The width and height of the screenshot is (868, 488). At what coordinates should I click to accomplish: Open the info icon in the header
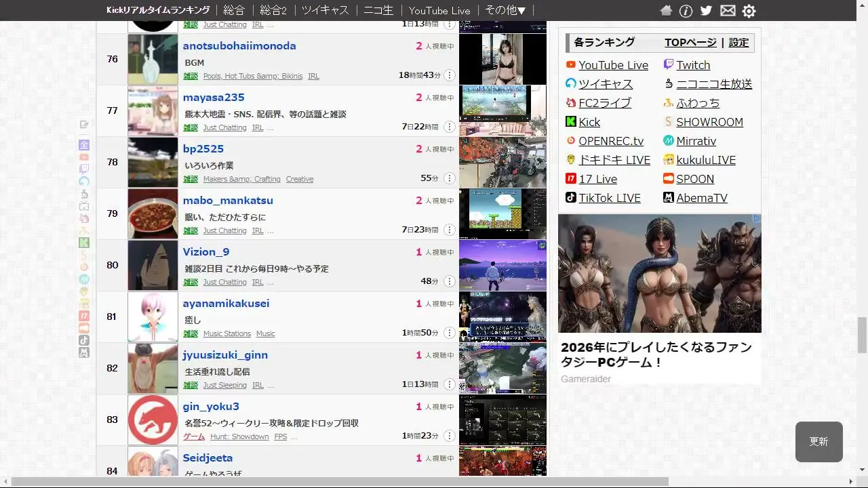[x=686, y=11]
